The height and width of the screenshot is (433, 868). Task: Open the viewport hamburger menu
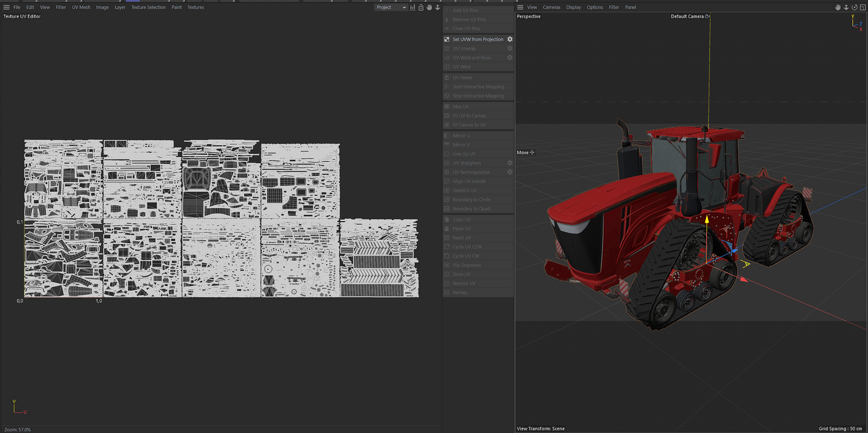pos(520,8)
